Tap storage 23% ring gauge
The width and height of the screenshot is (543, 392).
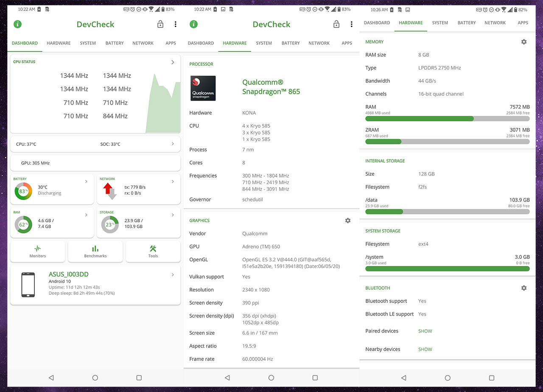110,224
